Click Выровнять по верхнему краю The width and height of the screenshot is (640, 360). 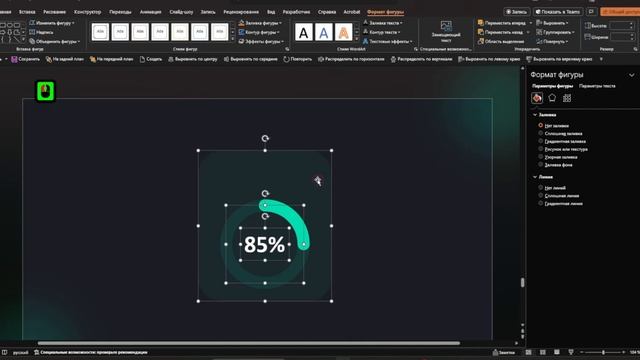pyautogui.click(x=559, y=59)
